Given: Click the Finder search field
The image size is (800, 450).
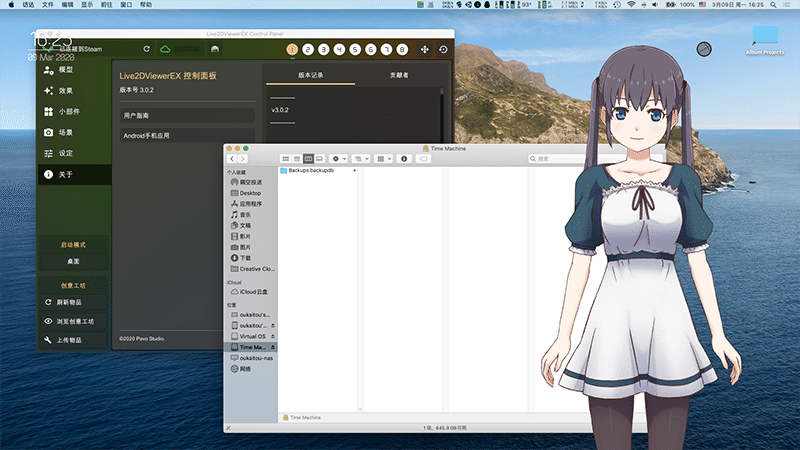Looking at the screenshot, I should pyautogui.click(x=558, y=159).
